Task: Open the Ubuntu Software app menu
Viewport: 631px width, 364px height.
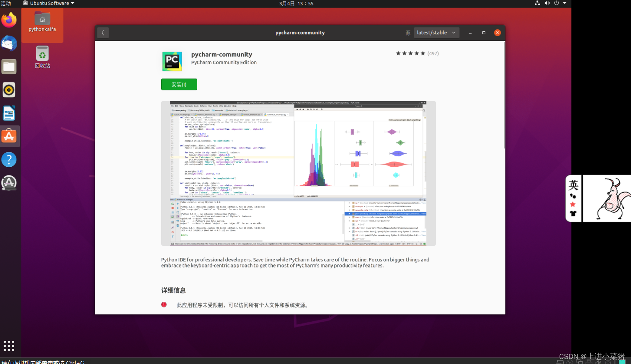Action: tap(49, 3)
